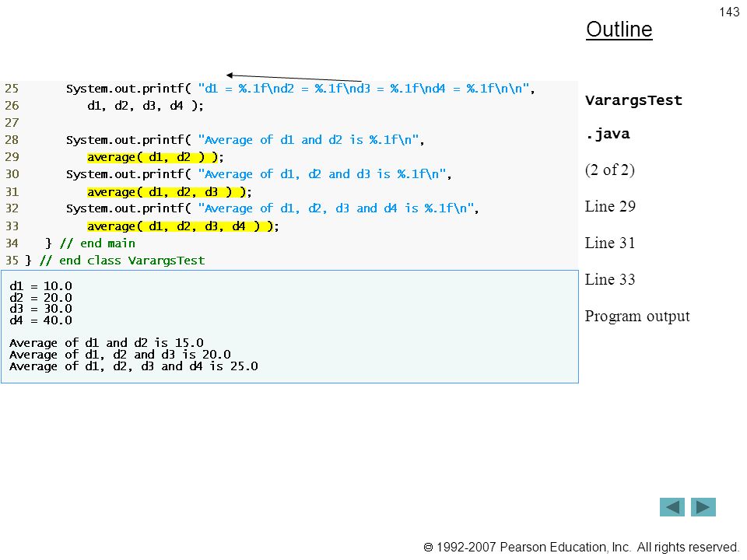Go to the previous slide arrow button

(672, 507)
